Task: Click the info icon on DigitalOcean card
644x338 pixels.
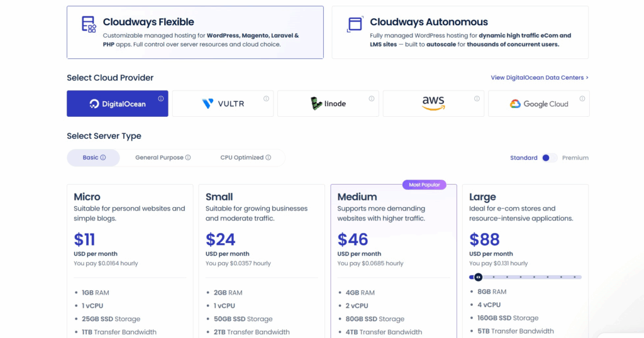Action: (x=161, y=99)
